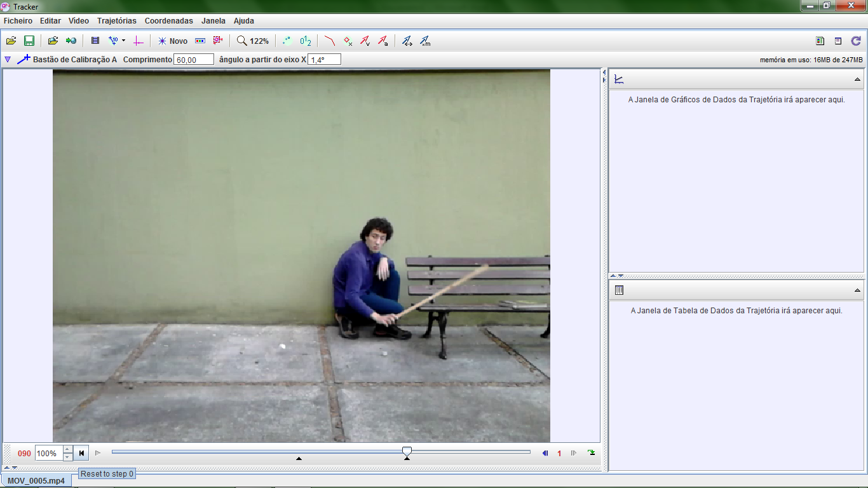Click the frame number 090 readout
This screenshot has height=488, width=868.
pos(24,454)
